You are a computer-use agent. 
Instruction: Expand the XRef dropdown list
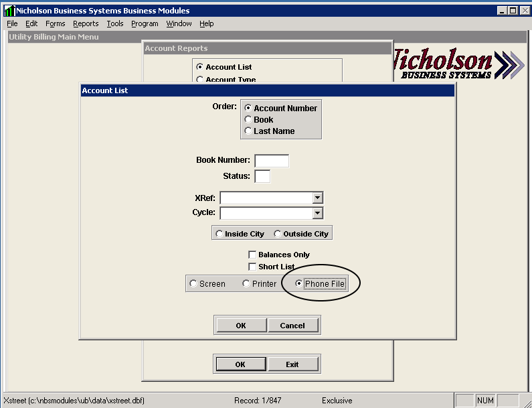(318, 198)
